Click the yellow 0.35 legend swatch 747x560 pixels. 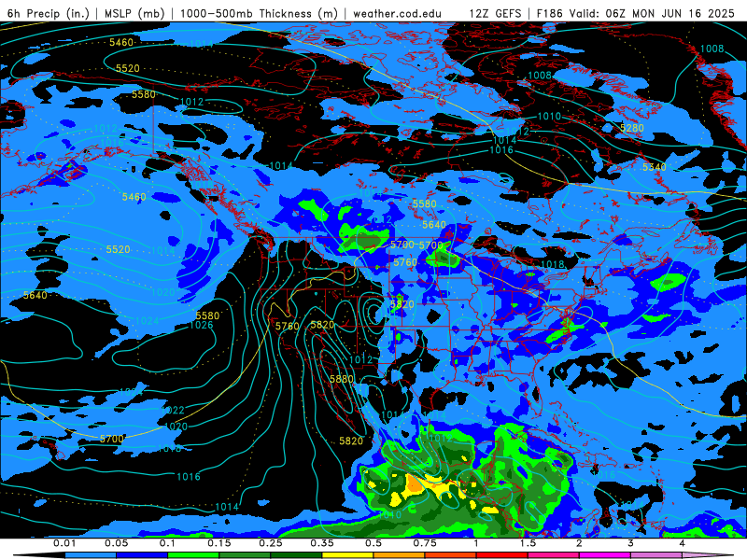[347, 555]
